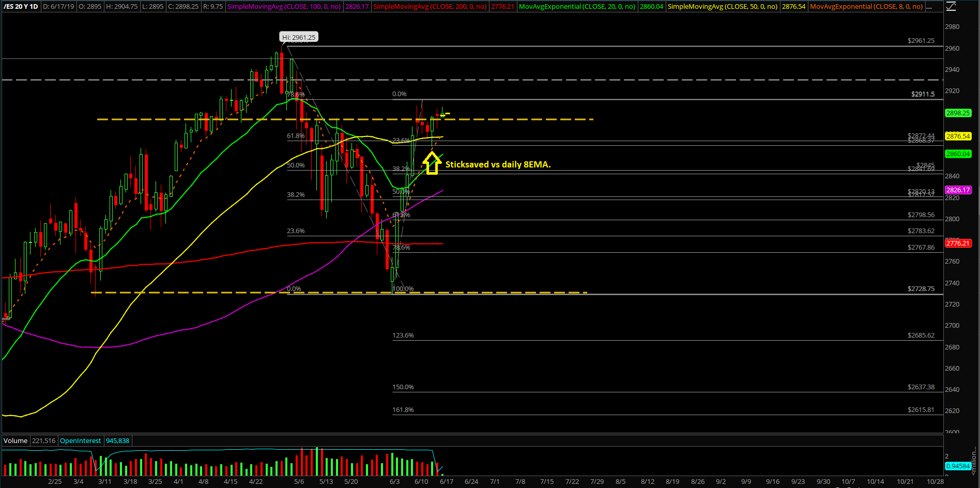Viewport: 980px width, 488px height.
Task: Click the O: 2895 open value
Action: pos(91,7)
